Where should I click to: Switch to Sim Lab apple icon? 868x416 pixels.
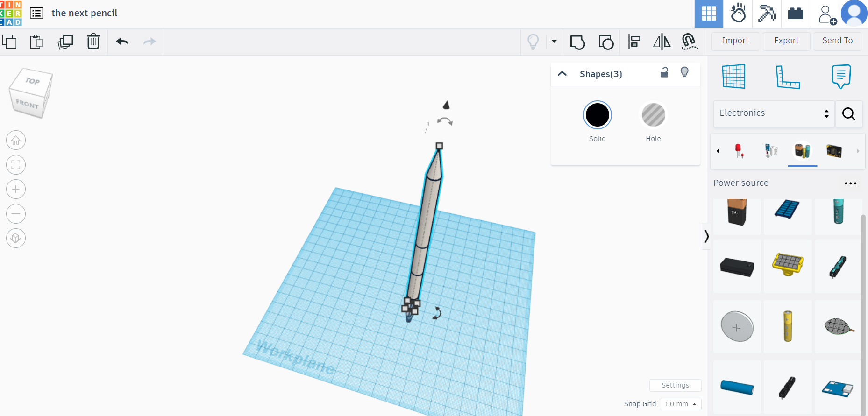(738, 14)
